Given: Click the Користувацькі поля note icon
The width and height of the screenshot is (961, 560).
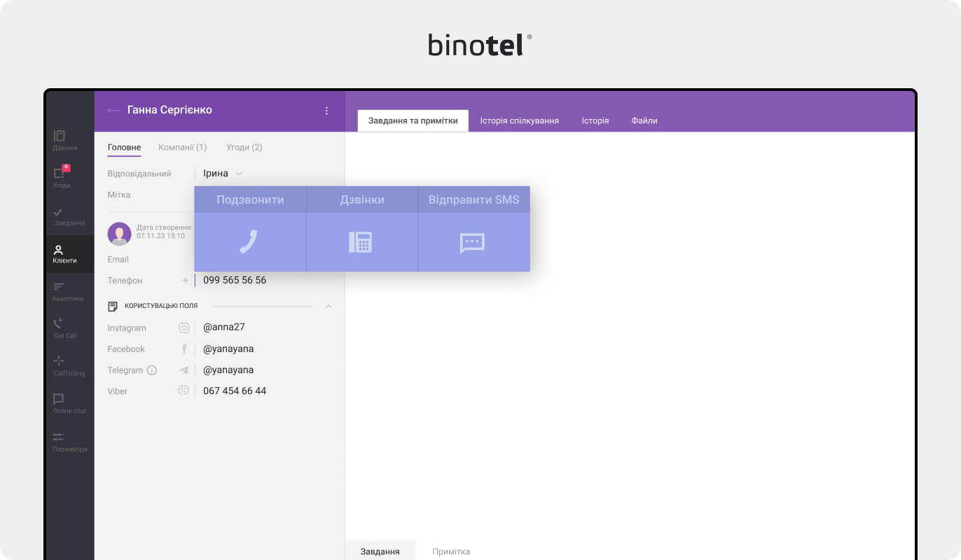Looking at the screenshot, I should point(113,306).
